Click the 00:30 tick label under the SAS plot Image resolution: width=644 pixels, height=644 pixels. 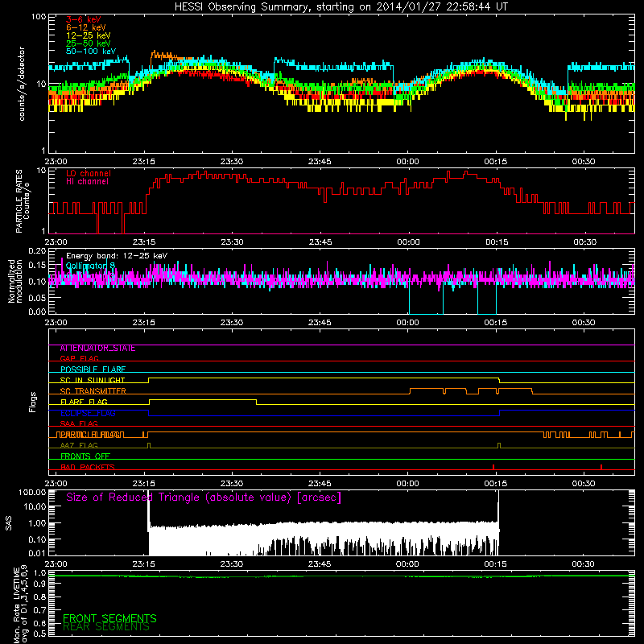tap(583, 564)
